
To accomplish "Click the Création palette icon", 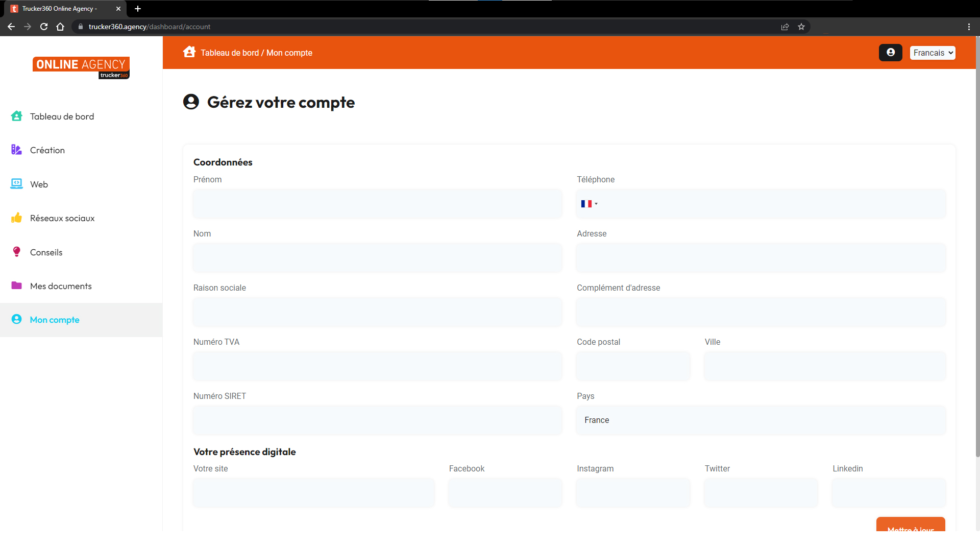I will click(x=16, y=150).
